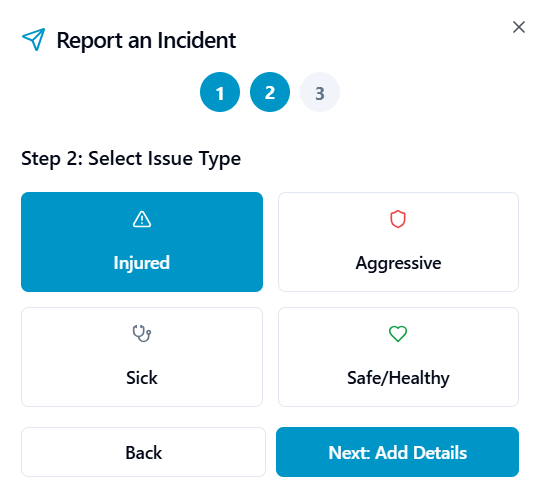Click the Step 2: Select Issue Type heading

click(131, 159)
